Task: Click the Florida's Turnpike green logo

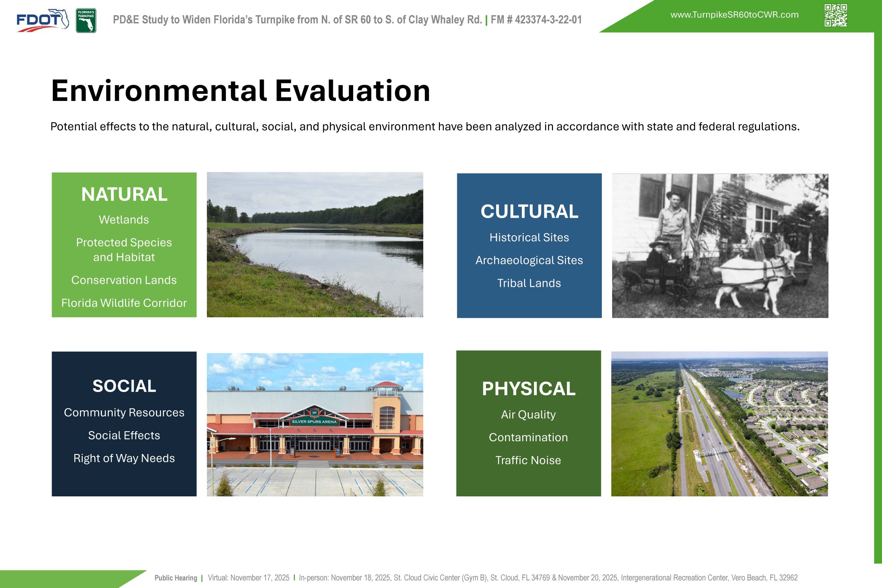Action: pyautogui.click(x=86, y=21)
